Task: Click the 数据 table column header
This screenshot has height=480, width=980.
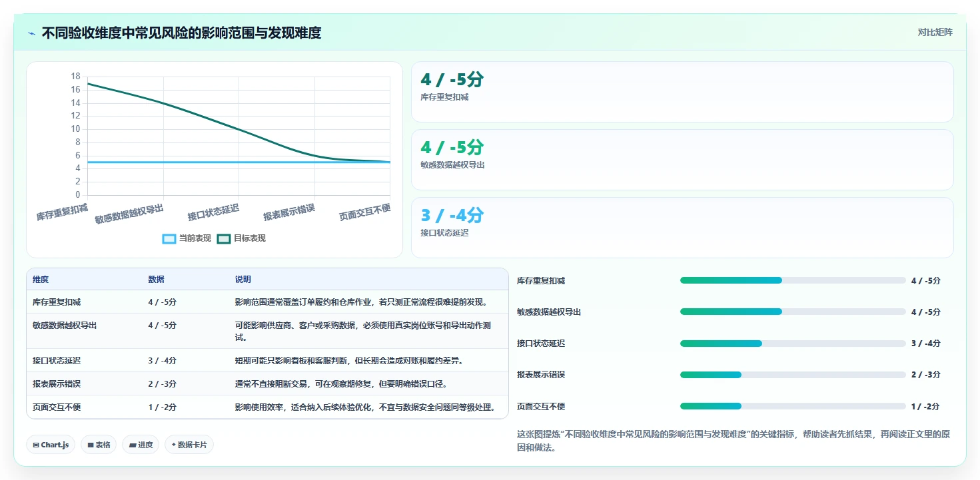Action: (x=156, y=280)
